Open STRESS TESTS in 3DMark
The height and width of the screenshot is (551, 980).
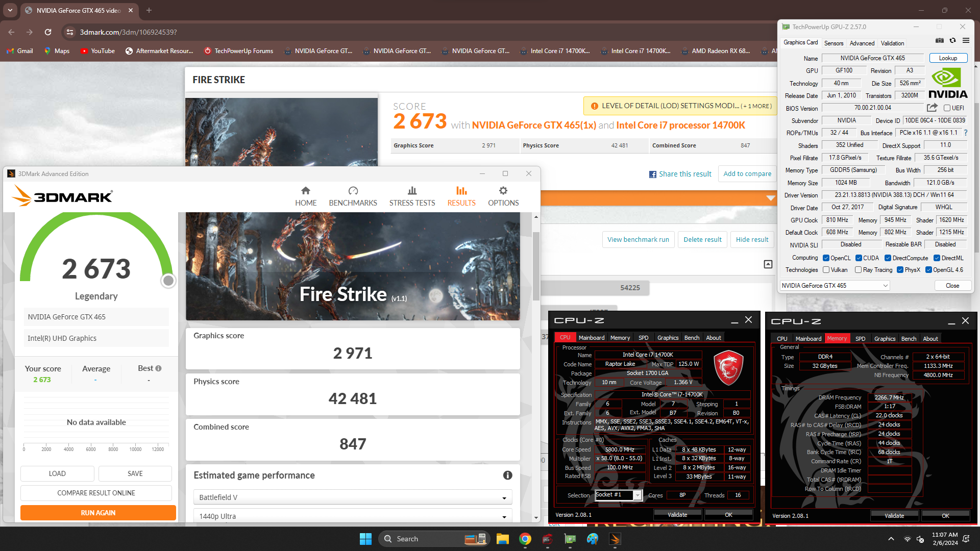click(412, 196)
